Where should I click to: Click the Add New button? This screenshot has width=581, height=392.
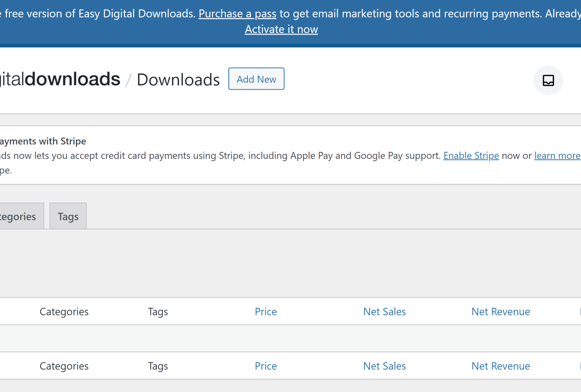coord(256,79)
